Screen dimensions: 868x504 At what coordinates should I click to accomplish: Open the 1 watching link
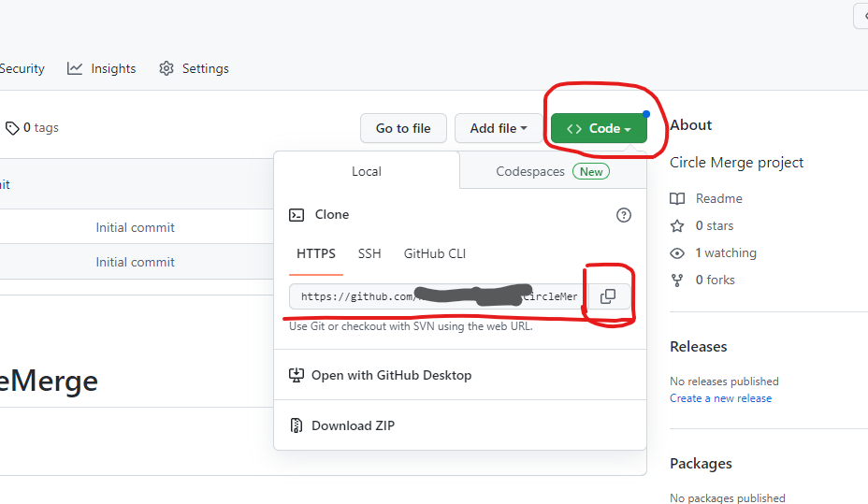(x=713, y=252)
